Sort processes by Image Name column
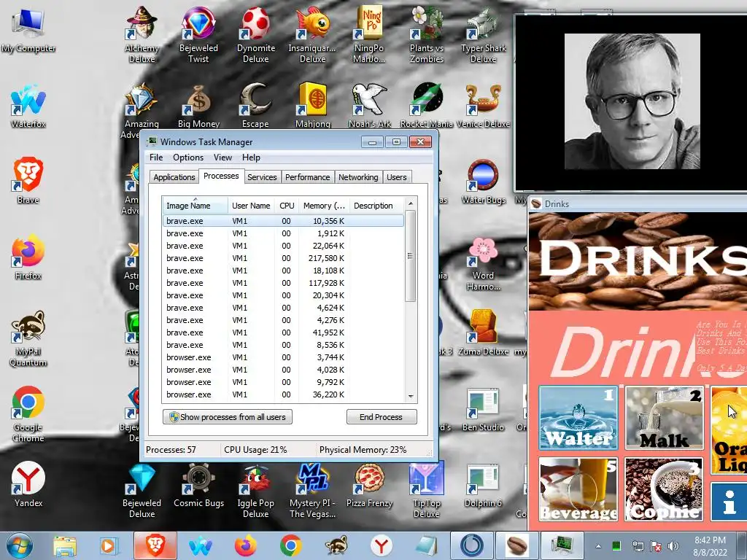 [195, 206]
